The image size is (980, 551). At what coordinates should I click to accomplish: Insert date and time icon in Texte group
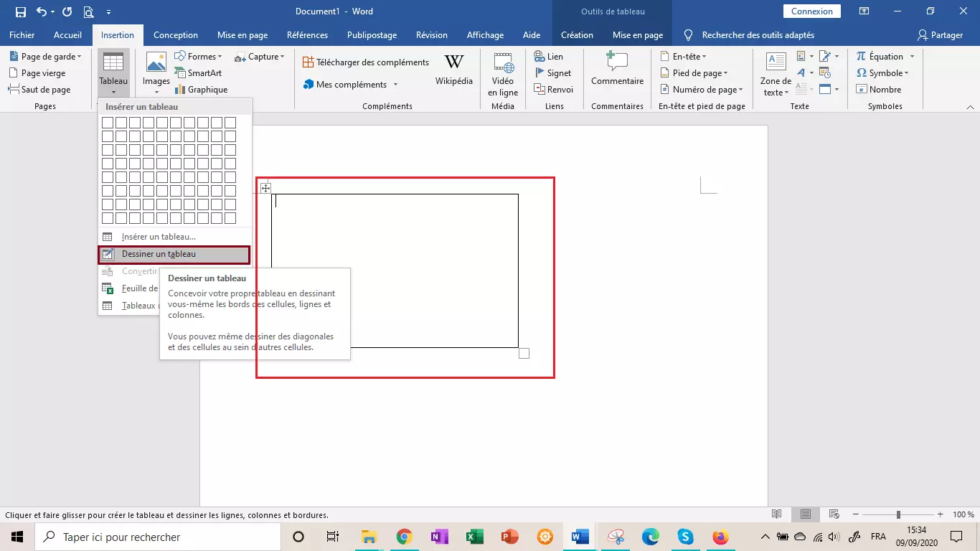click(825, 73)
